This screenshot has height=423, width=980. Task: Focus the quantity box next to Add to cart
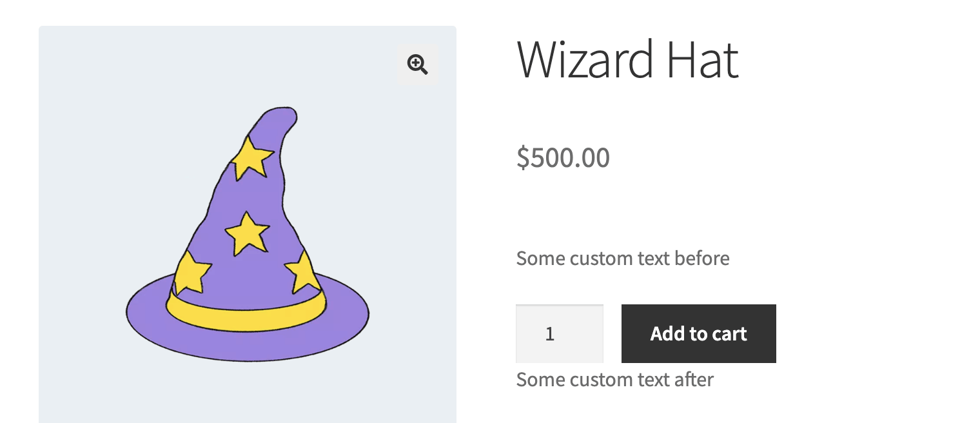[559, 333]
